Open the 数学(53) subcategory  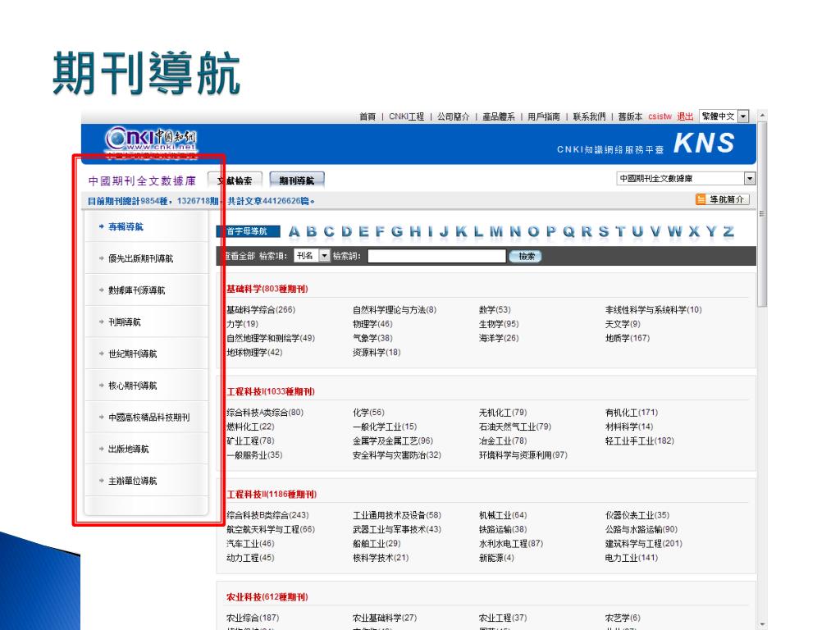(x=495, y=309)
